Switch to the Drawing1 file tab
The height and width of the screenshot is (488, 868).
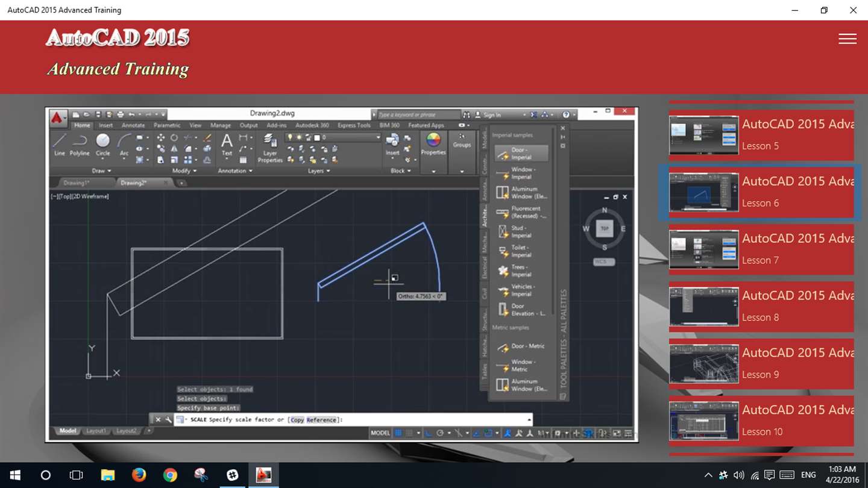[x=77, y=183]
